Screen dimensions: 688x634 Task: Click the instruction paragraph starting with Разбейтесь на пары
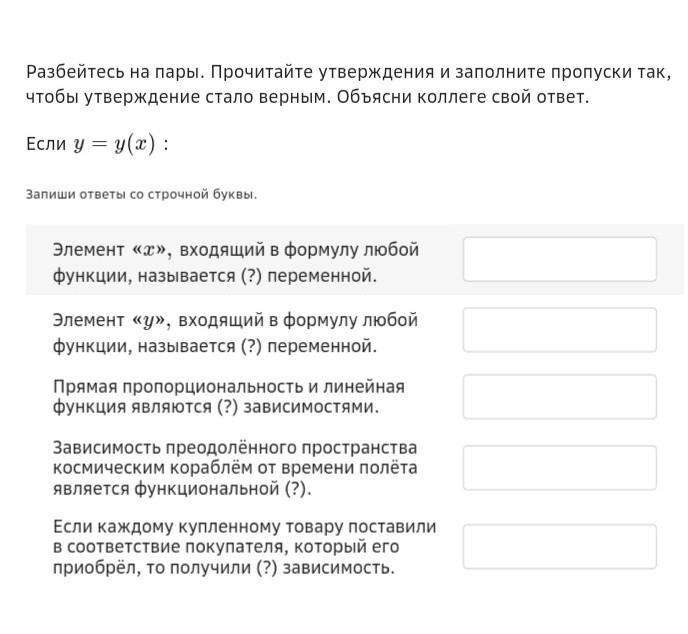point(348,84)
